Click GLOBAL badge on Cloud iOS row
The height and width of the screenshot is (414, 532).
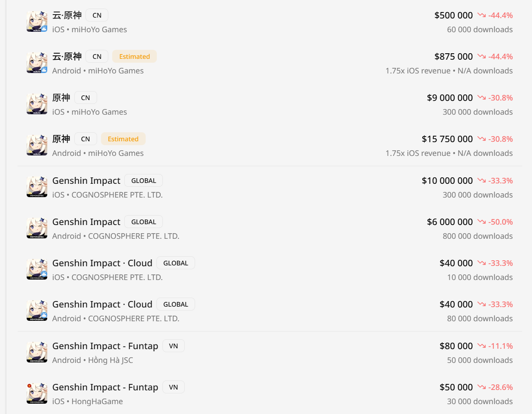click(176, 263)
